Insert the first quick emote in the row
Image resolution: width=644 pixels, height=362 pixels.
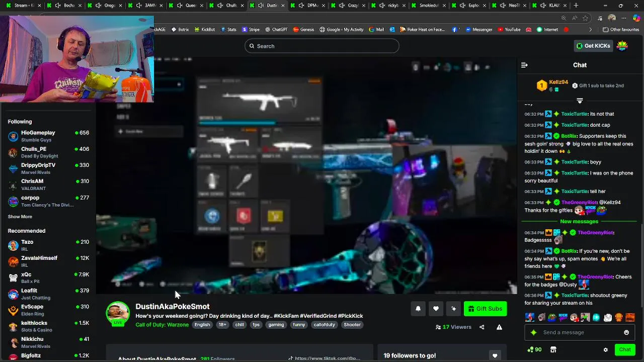click(529, 317)
